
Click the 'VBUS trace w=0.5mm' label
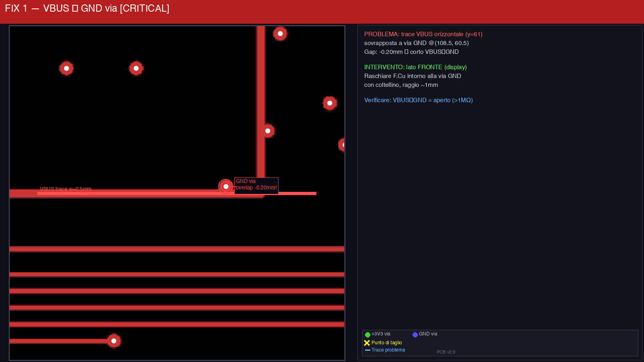[x=66, y=189]
